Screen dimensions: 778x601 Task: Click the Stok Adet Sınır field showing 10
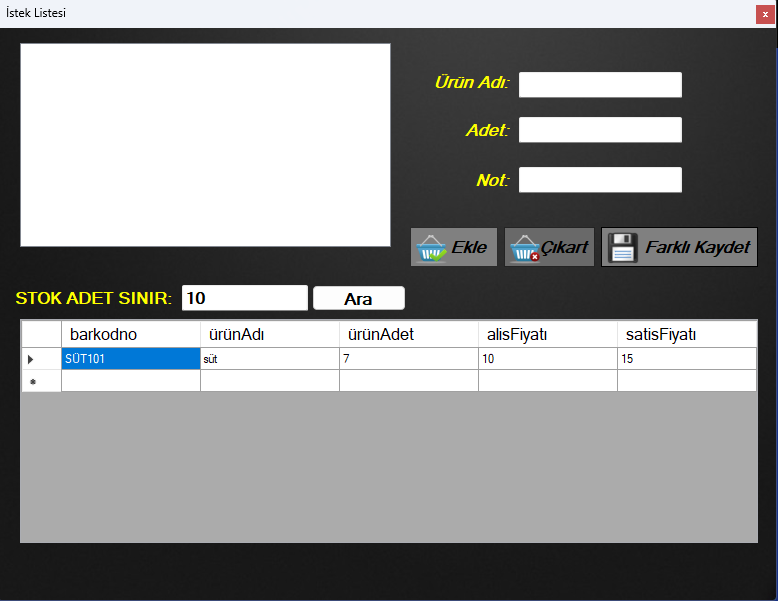pos(245,298)
